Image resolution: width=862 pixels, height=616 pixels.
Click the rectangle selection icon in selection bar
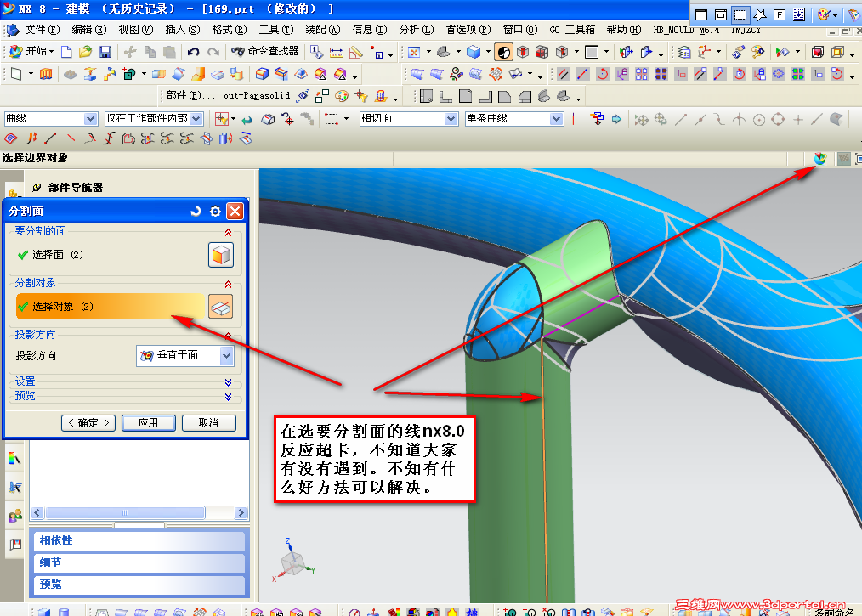pos(332,119)
